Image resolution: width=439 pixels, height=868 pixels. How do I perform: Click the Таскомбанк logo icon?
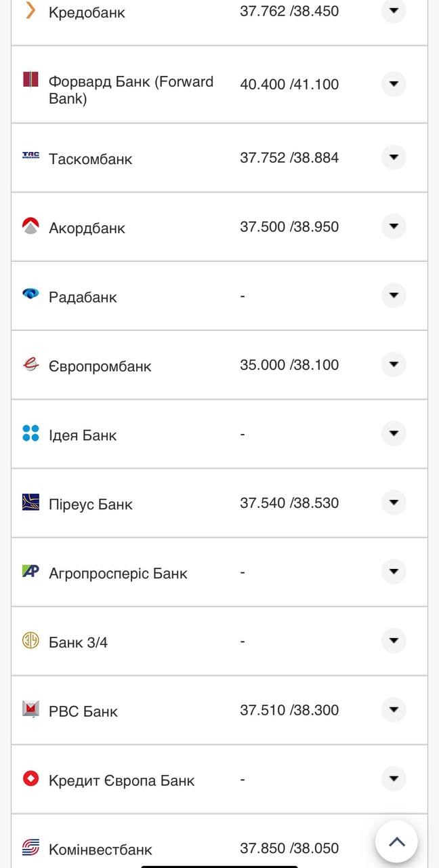click(x=30, y=156)
